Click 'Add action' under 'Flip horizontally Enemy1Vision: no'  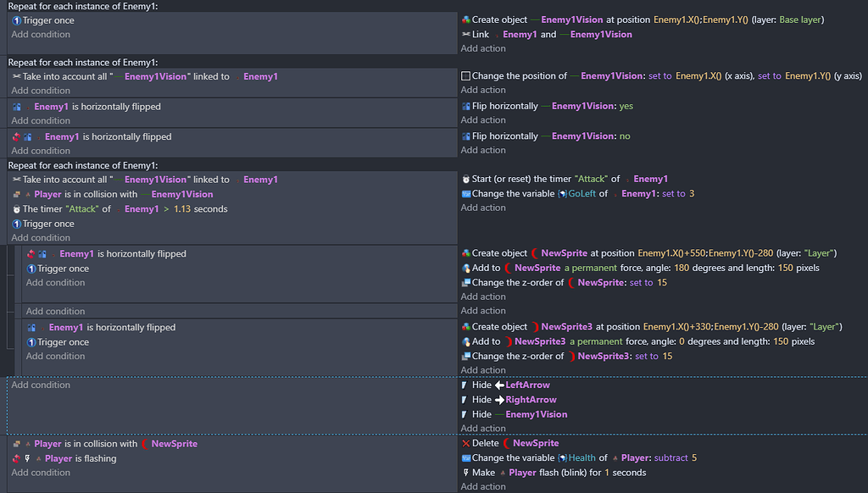[x=483, y=151]
